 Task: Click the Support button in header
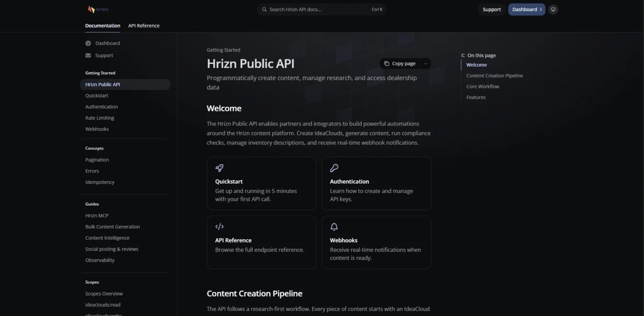tap(492, 9)
